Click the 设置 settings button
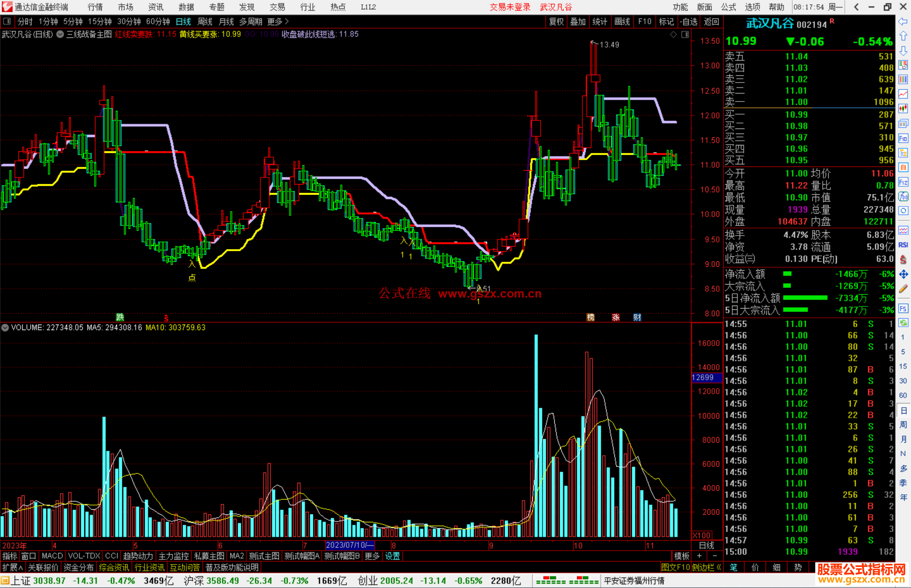The height and width of the screenshot is (588, 911). (x=392, y=556)
